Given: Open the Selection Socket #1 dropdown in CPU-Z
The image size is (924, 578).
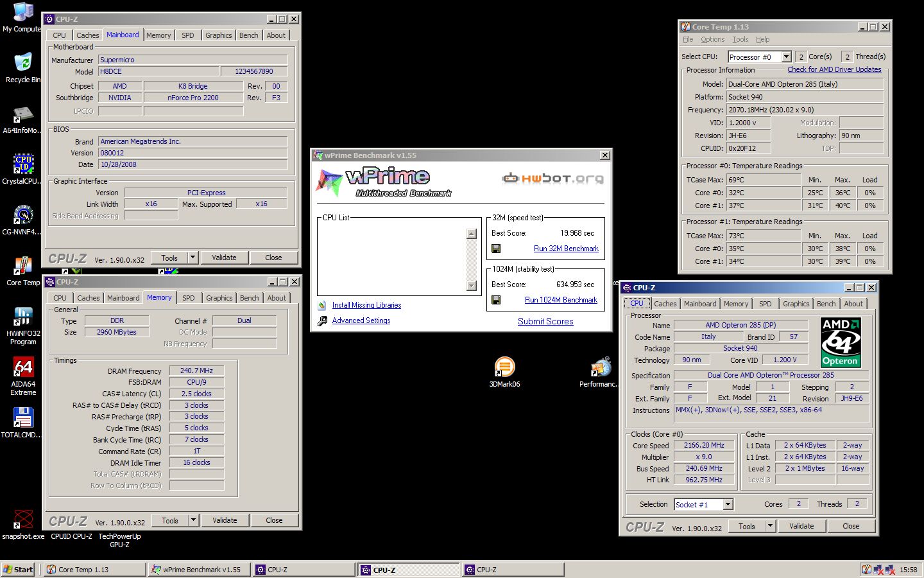Looking at the screenshot, I should pyautogui.click(x=728, y=505).
